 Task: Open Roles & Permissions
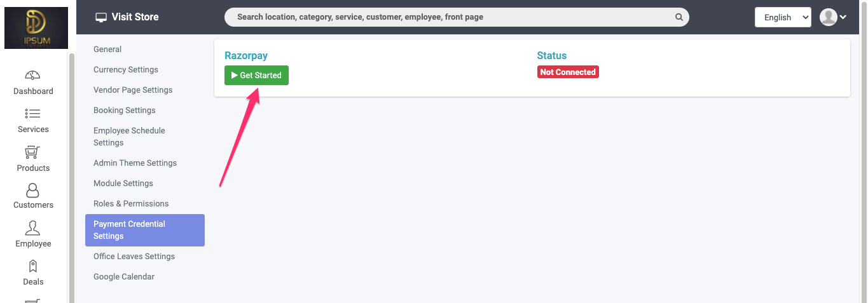coord(131,203)
